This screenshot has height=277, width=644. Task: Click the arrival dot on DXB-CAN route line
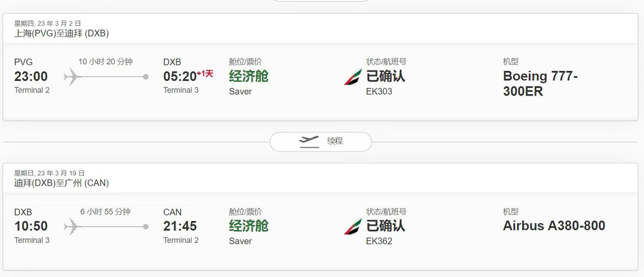(146, 227)
